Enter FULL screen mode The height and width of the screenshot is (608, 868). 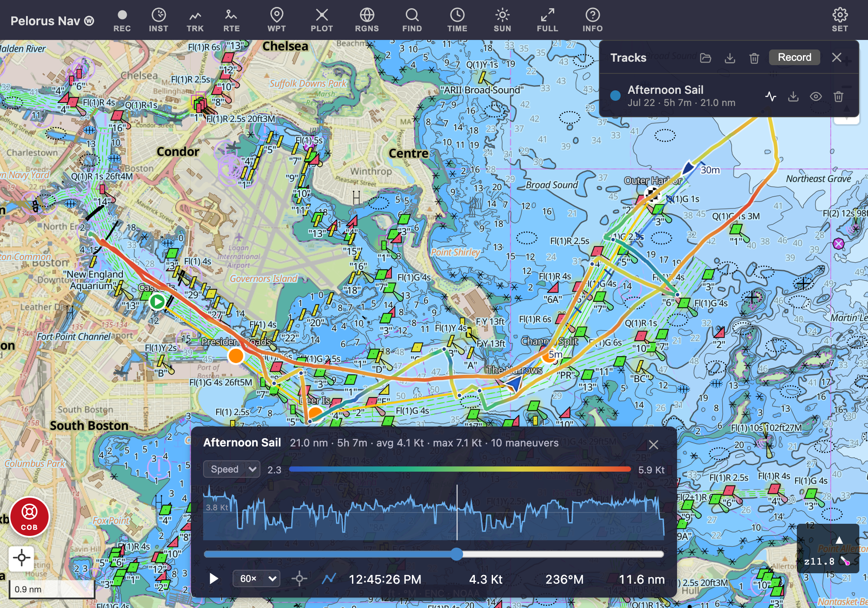[x=547, y=20]
